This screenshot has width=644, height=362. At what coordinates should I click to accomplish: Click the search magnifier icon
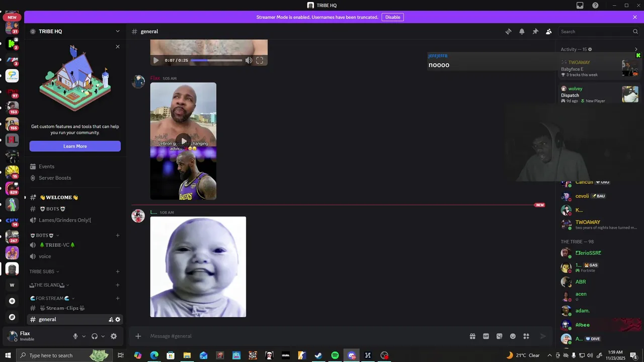pyautogui.click(x=635, y=31)
